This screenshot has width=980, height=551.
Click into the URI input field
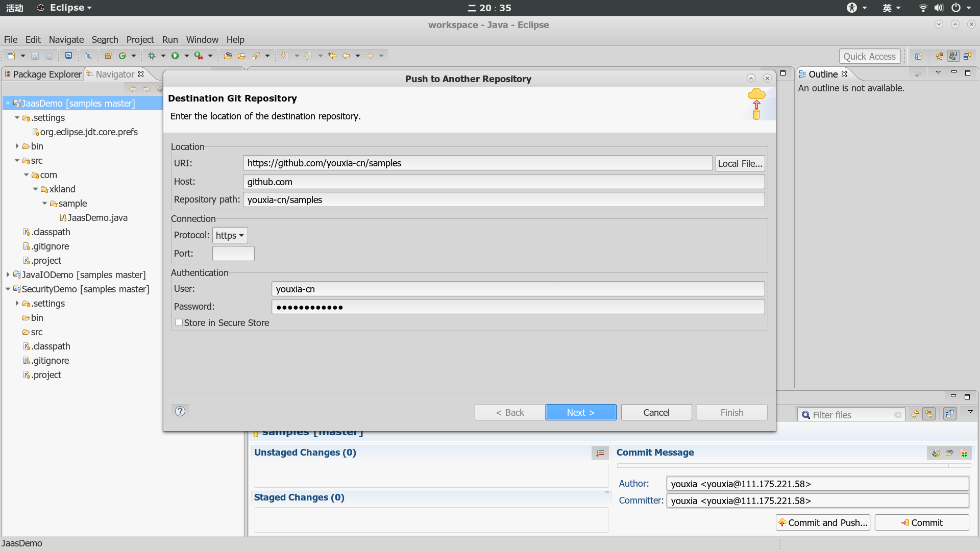click(478, 163)
